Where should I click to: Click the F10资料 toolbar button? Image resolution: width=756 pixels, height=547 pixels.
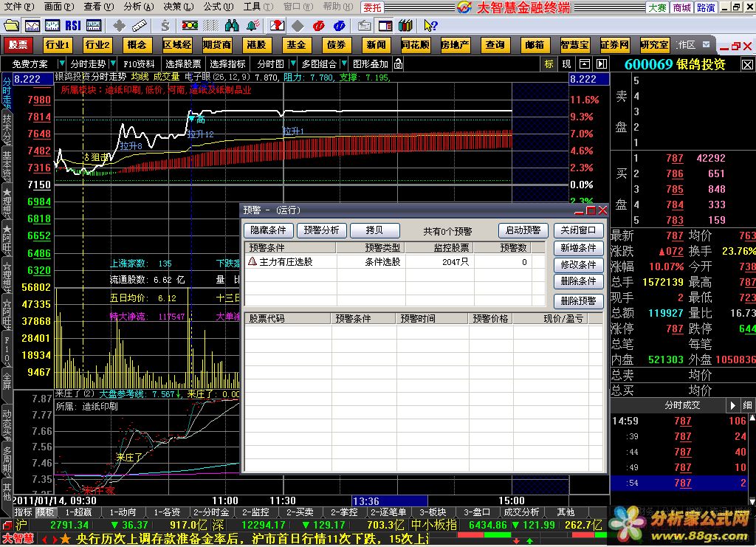[x=139, y=63]
